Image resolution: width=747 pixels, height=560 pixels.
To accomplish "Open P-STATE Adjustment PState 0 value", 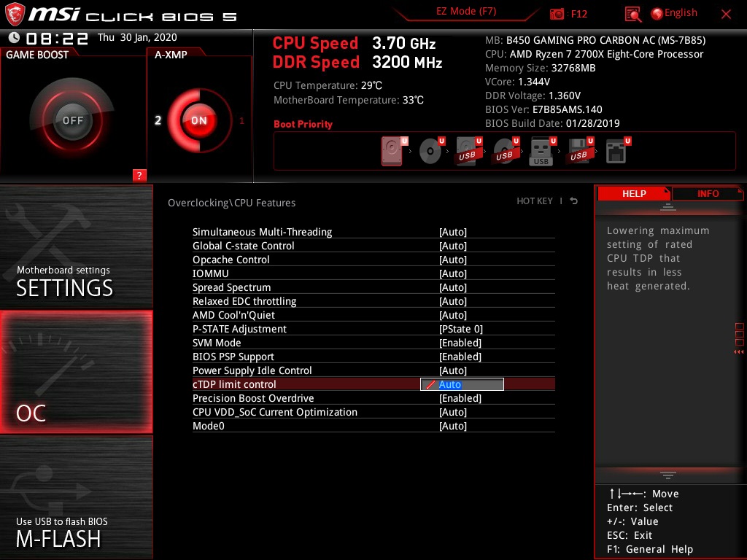I will tap(461, 329).
